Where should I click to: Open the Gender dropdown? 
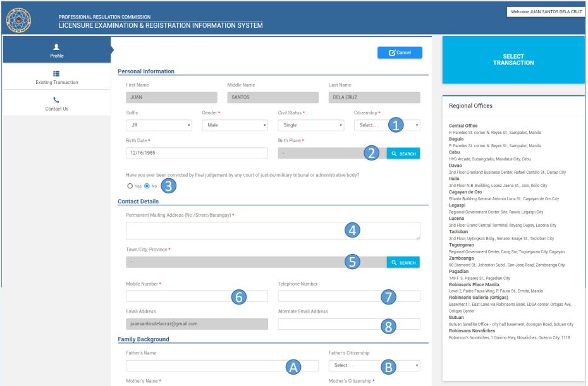237,125
